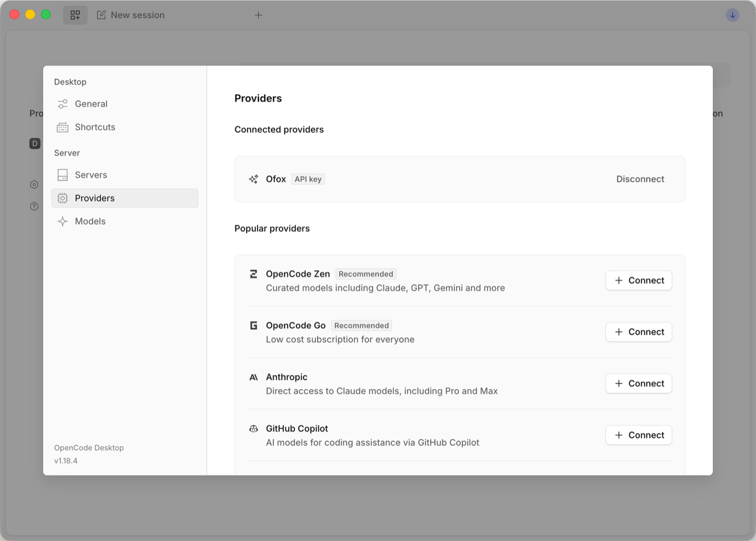
Task: Click the "Recommended" badge beside OpenCode Zen
Action: 366,274
